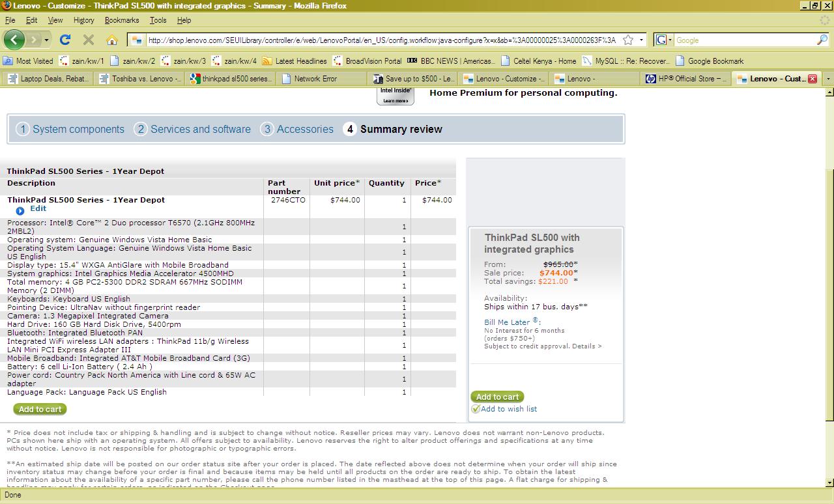Click the Done status bar text

(13, 495)
